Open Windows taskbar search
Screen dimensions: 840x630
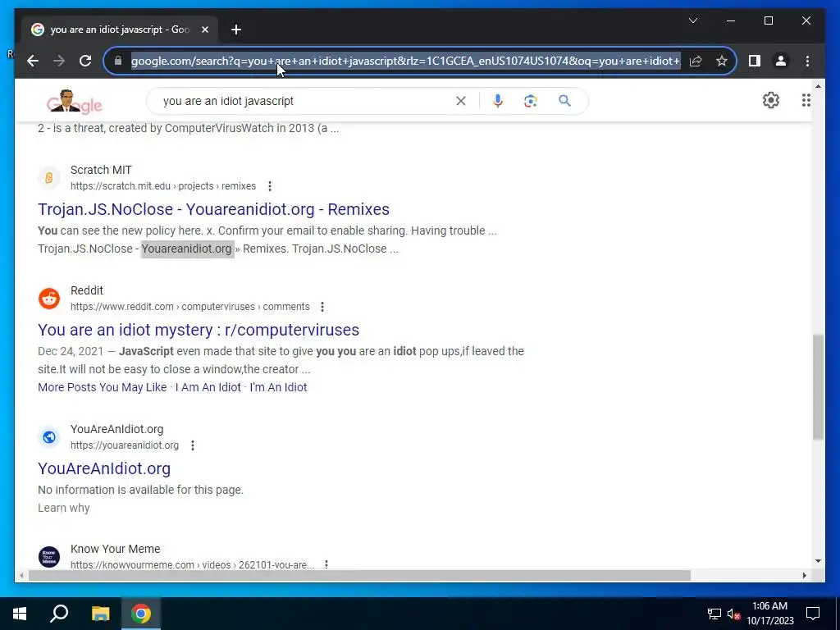[x=59, y=614]
